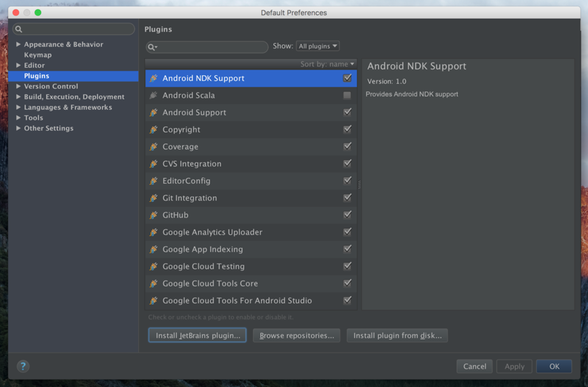Click the Google Analytics Uploader plugin icon
The height and width of the screenshot is (387, 588).
(x=153, y=232)
